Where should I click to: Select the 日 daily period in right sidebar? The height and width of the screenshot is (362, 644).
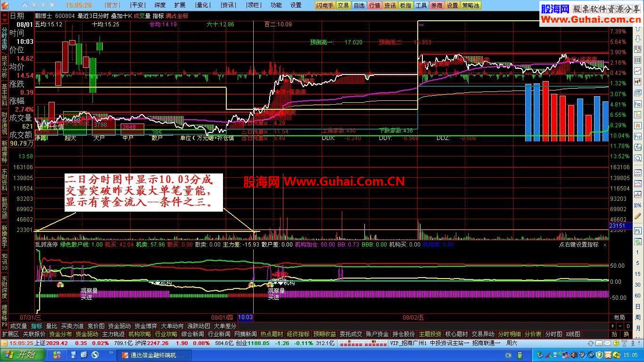[638, 306]
